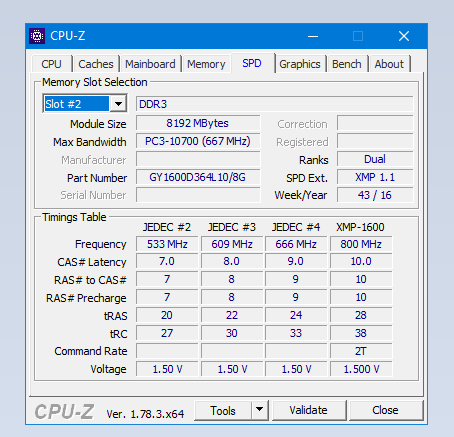This screenshot has height=437, width=454.
Task: Open the About tab
Action: tap(389, 64)
